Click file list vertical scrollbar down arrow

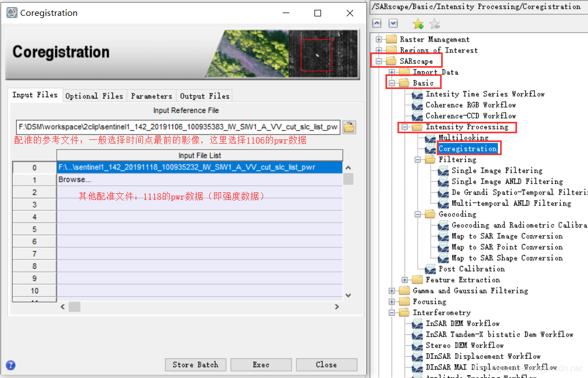[348, 295]
